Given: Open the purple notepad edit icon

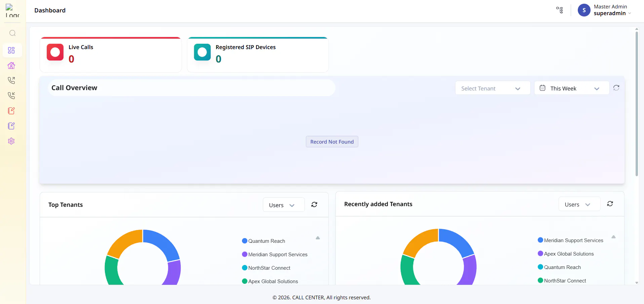Looking at the screenshot, I should [11, 126].
